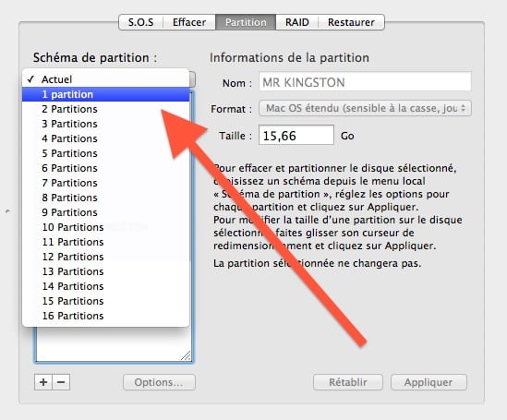
Task: Pick the Actuel checked scheme option
Action: pos(105,79)
